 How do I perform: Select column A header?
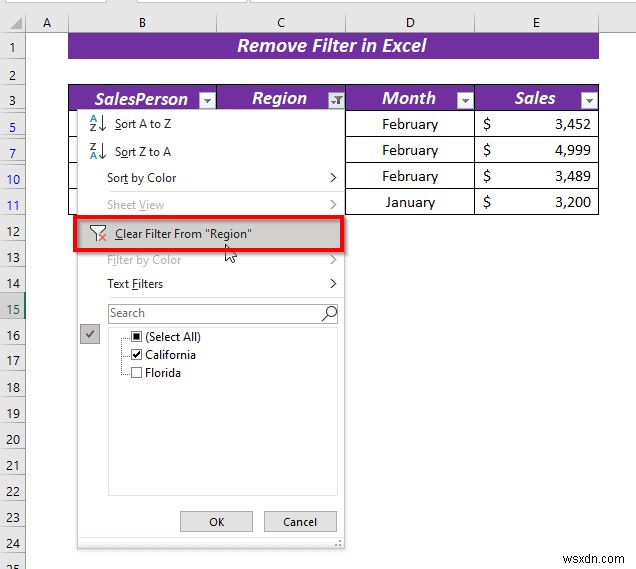47,23
